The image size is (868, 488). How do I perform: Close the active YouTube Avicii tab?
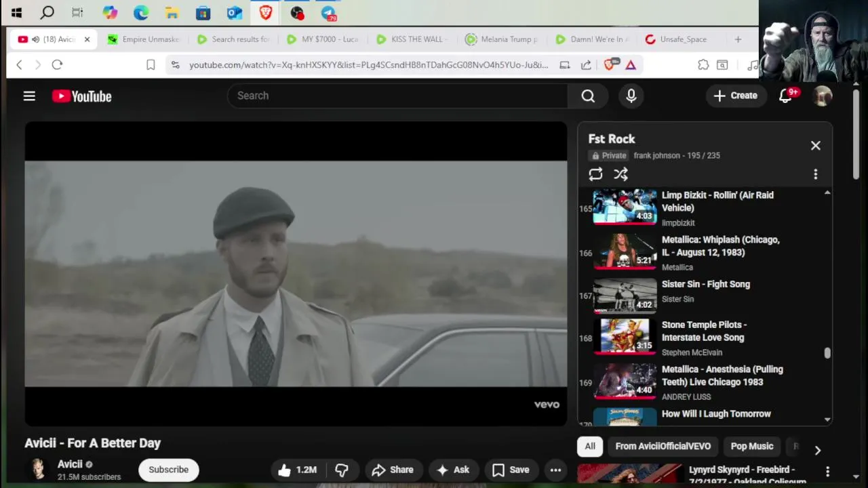[87, 39]
